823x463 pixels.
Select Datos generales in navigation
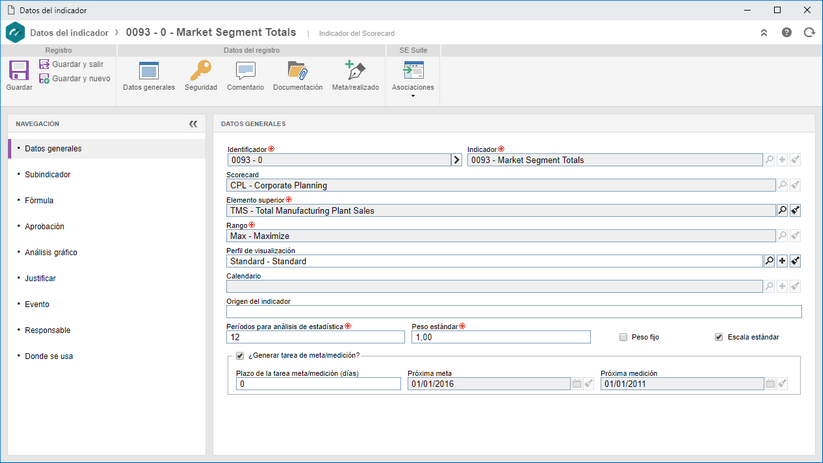[107, 149]
